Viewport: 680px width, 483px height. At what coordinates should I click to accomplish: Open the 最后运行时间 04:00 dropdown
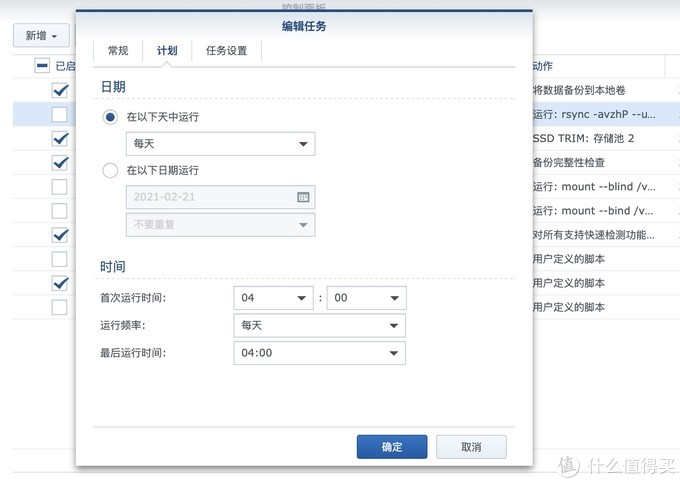click(x=320, y=353)
